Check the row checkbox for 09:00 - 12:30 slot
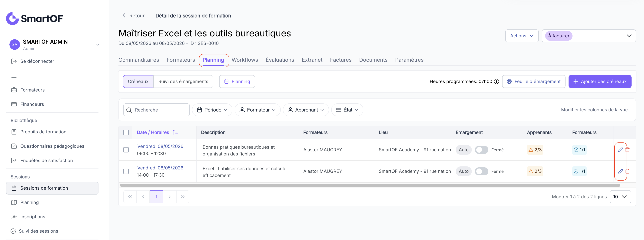The image size is (644, 240). [126, 150]
